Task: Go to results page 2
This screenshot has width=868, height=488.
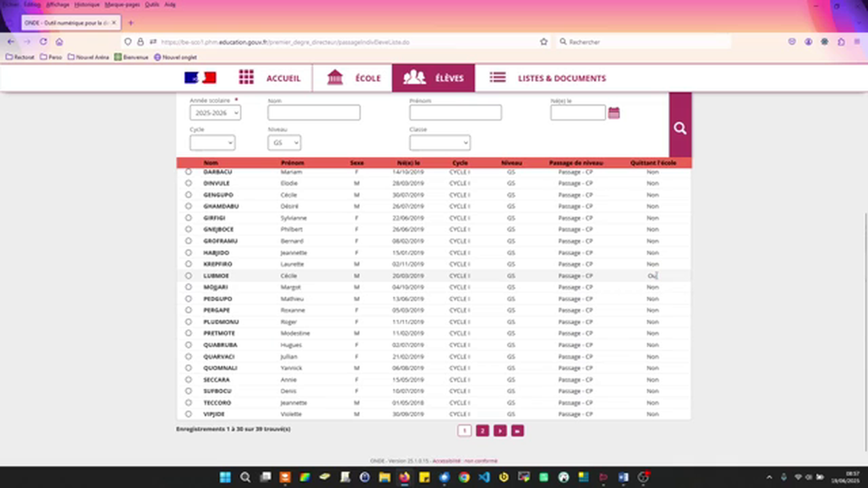Action: [482, 430]
